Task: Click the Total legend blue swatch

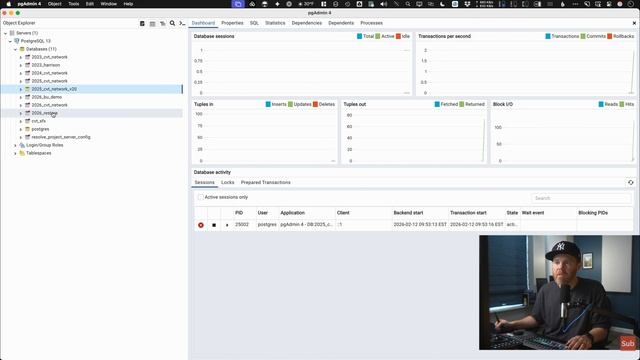Action: point(359,36)
